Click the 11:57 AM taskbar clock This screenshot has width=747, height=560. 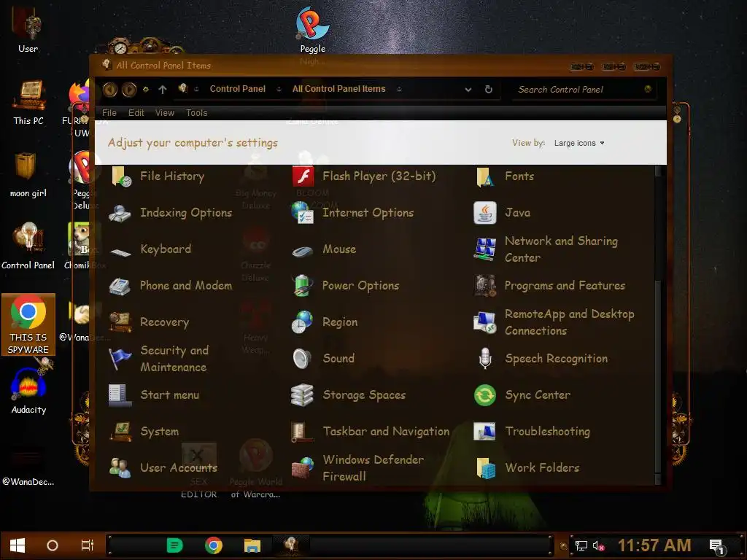tap(654, 545)
